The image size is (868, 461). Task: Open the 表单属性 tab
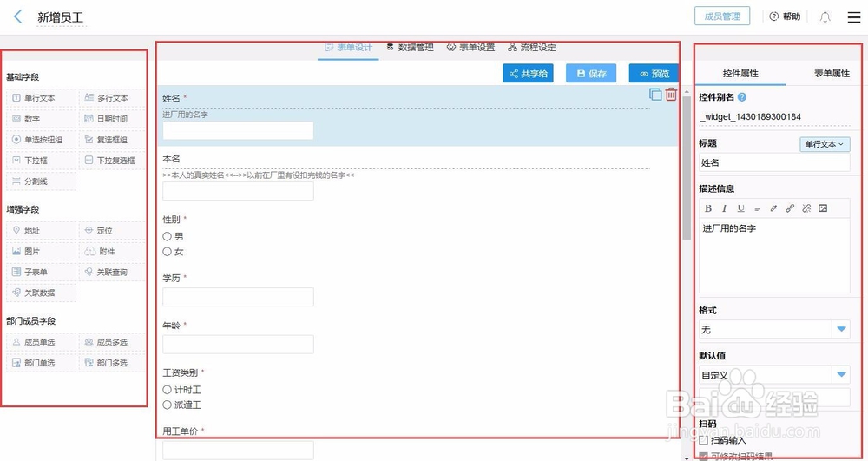click(832, 74)
